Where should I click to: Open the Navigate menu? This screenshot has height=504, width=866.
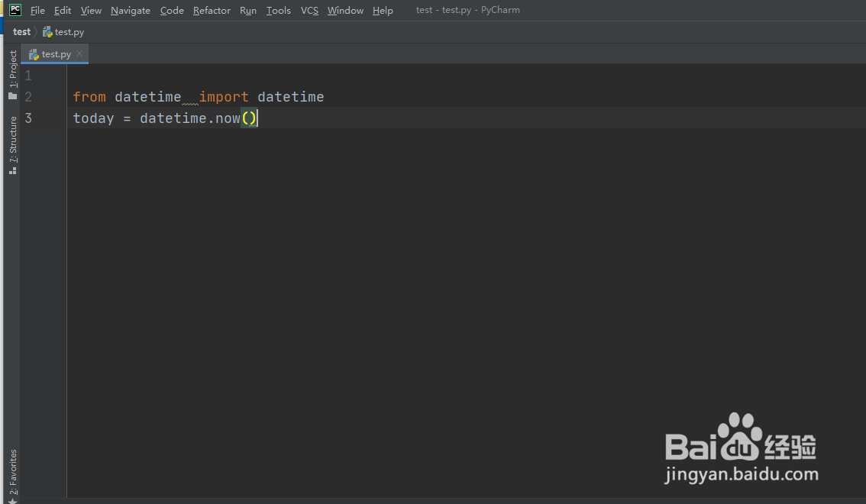131,11
